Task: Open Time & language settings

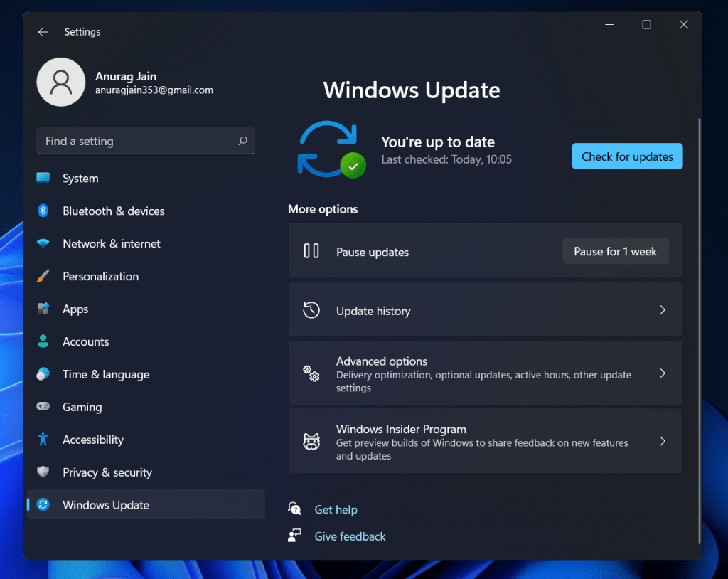Action: coord(107,374)
